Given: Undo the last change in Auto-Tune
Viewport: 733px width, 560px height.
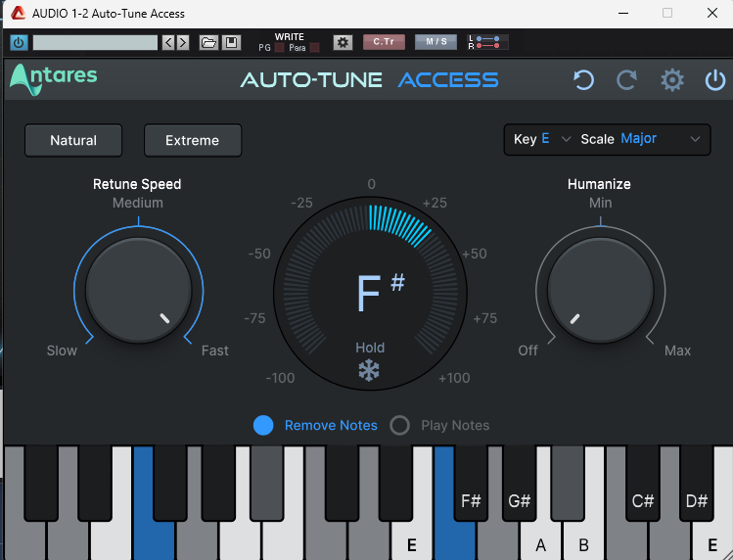Looking at the screenshot, I should [583, 80].
